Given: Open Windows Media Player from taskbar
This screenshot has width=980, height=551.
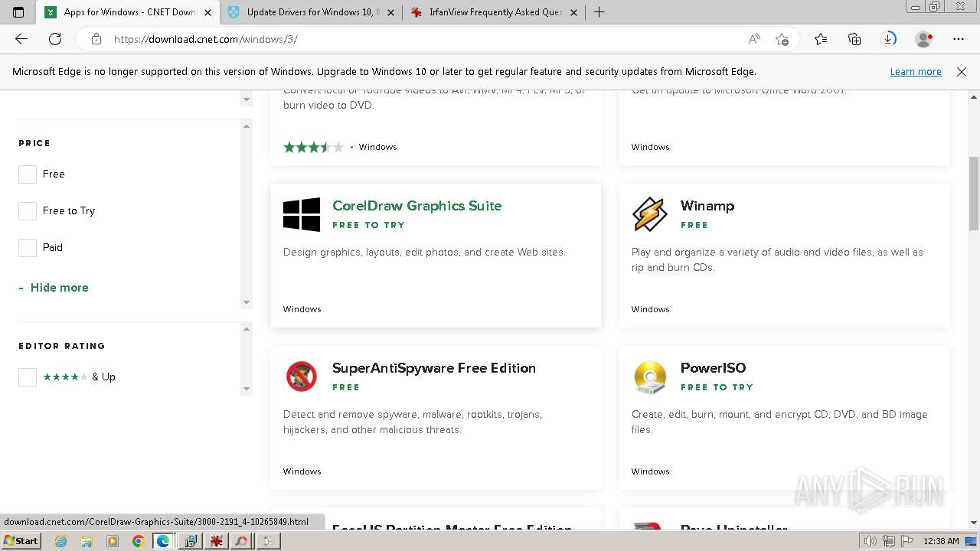Looking at the screenshot, I should click(113, 541).
